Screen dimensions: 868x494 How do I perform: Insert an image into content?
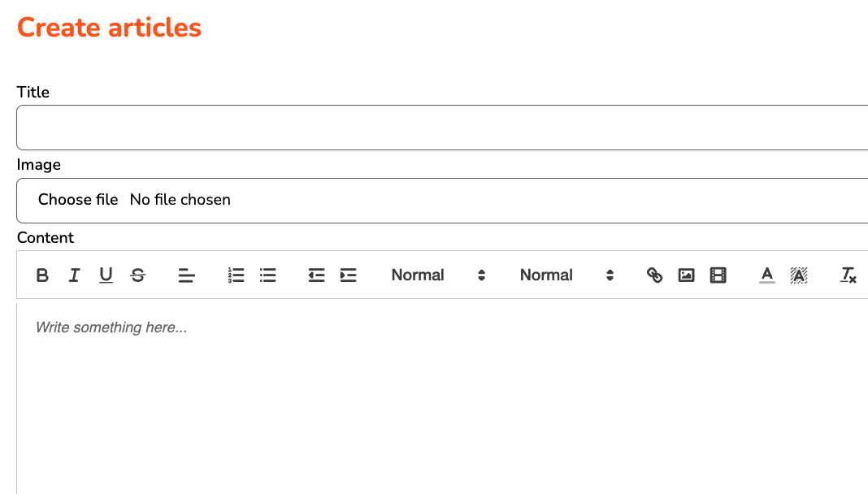[687, 275]
